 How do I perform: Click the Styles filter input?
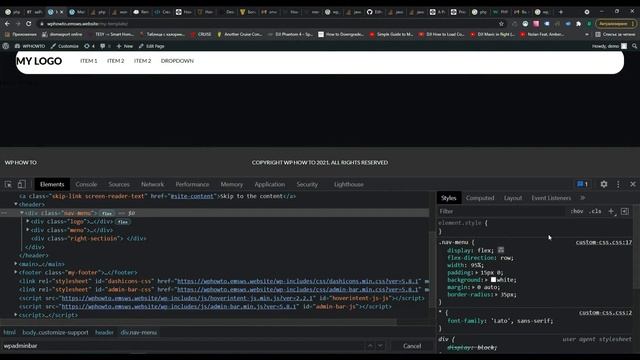(502, 211)
